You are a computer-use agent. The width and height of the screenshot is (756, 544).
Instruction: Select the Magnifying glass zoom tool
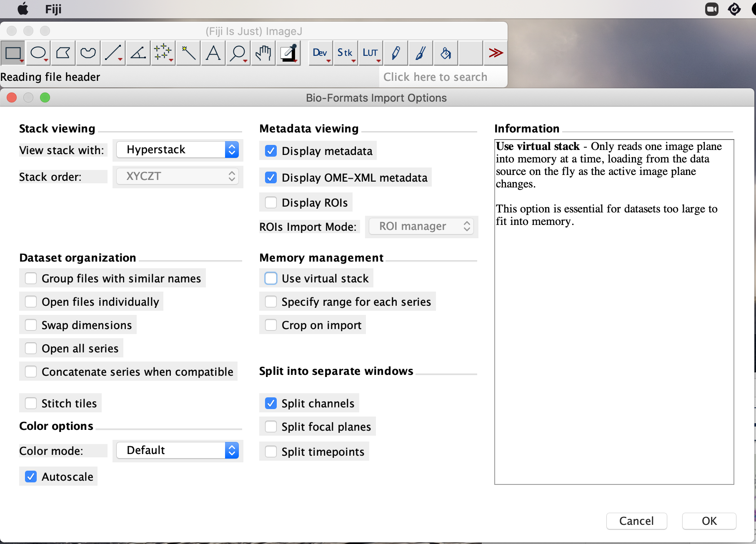click(238, 53)
